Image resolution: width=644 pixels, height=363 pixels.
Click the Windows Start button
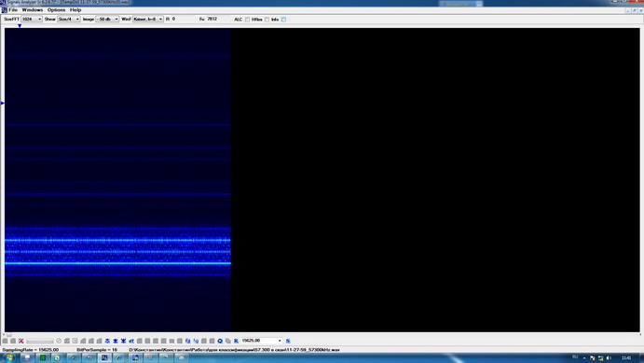coord(8,357)
